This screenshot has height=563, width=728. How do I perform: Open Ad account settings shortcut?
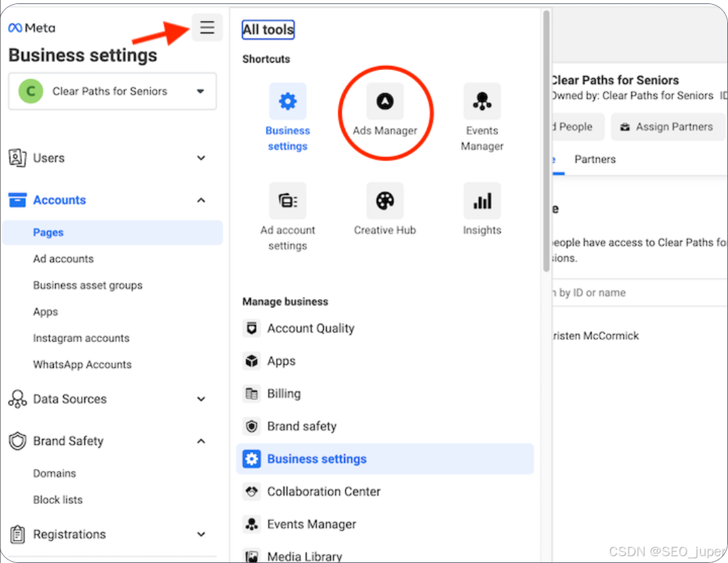click(x=288, y=201)
